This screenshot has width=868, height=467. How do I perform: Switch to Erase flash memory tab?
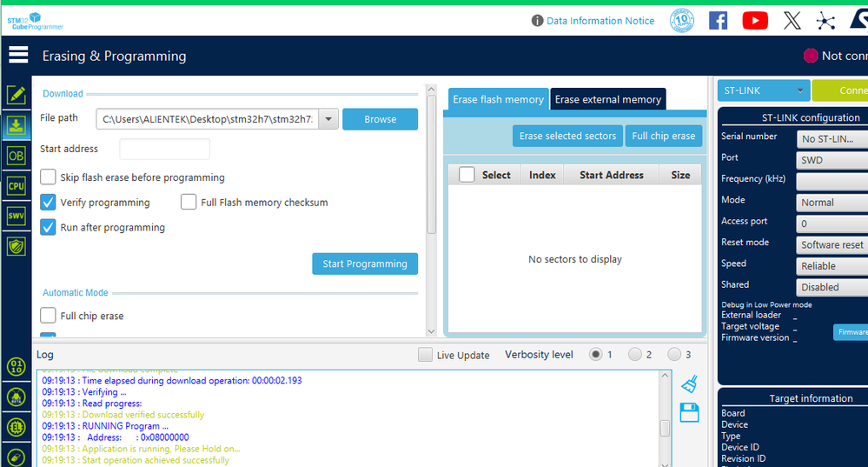(498, 99)
